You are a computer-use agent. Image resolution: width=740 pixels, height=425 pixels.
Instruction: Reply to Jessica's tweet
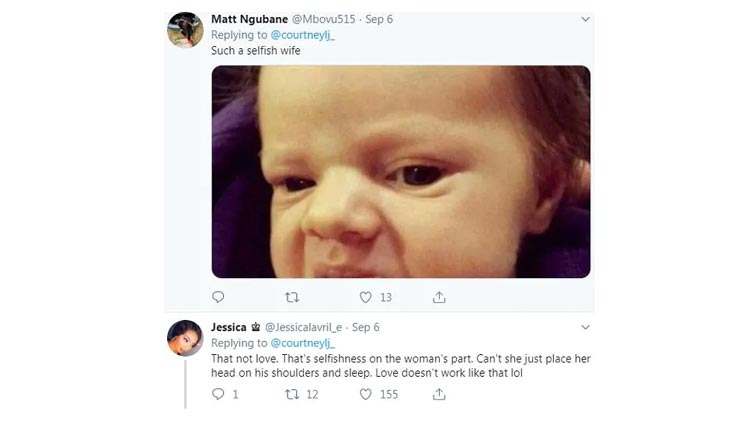(218, 394)
